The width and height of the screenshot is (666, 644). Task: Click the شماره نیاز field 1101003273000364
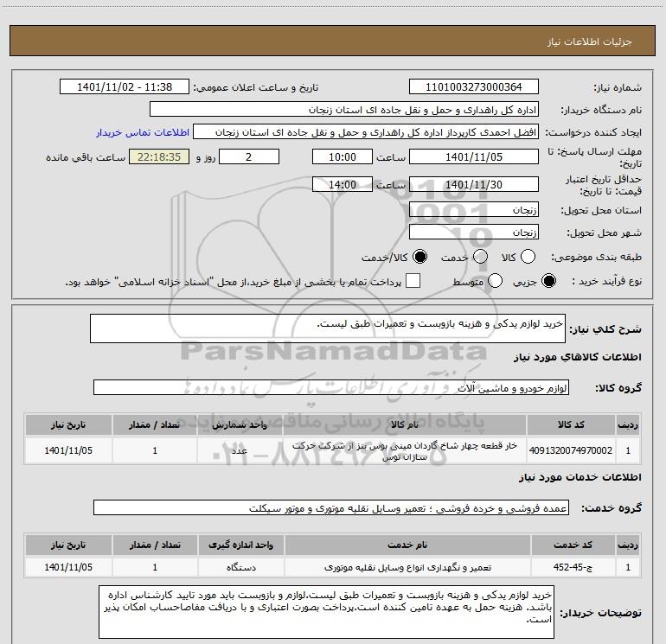coord(474,87)
